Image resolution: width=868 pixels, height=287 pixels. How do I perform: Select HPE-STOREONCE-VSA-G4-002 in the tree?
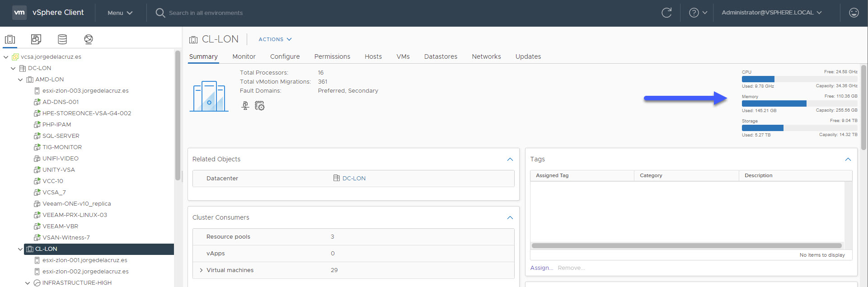(87, 113)
